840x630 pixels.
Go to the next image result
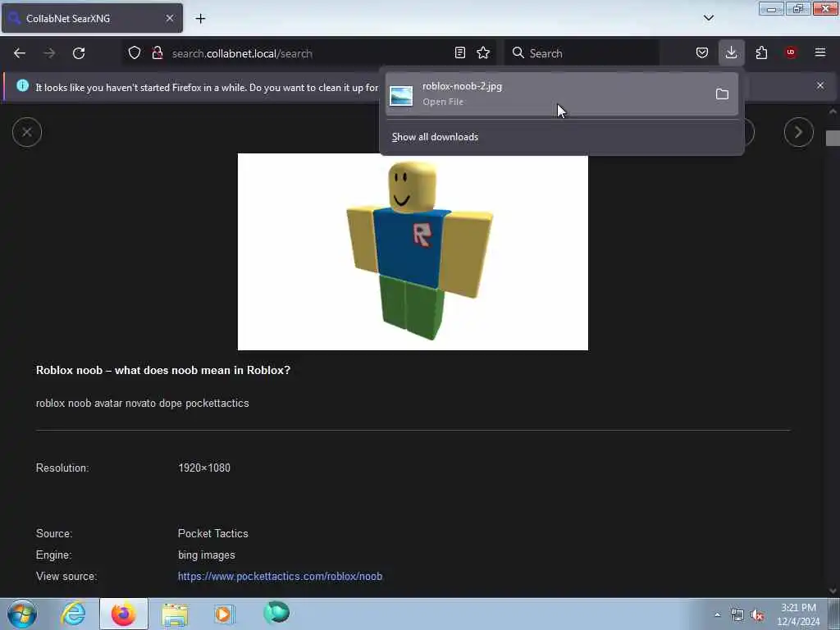point(798,132)
